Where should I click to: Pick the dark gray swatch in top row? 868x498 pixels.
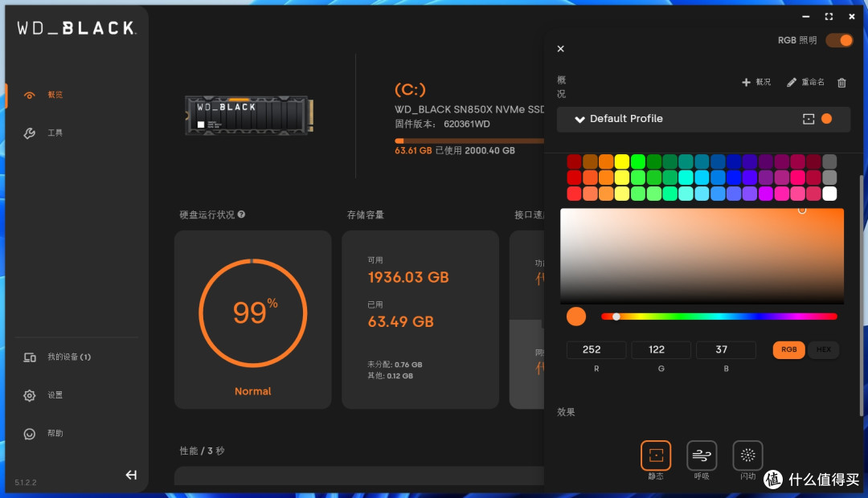point(829,161)
